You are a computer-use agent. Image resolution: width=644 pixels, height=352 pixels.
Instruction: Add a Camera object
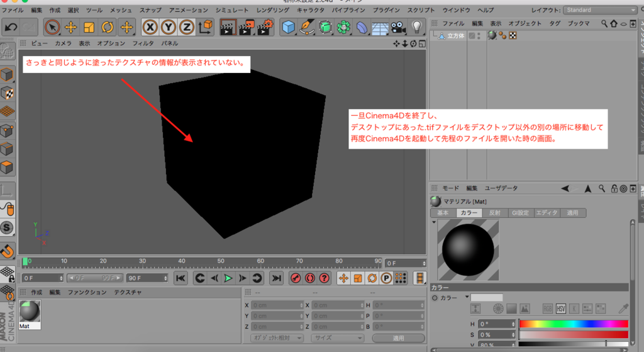click(398, 28)
